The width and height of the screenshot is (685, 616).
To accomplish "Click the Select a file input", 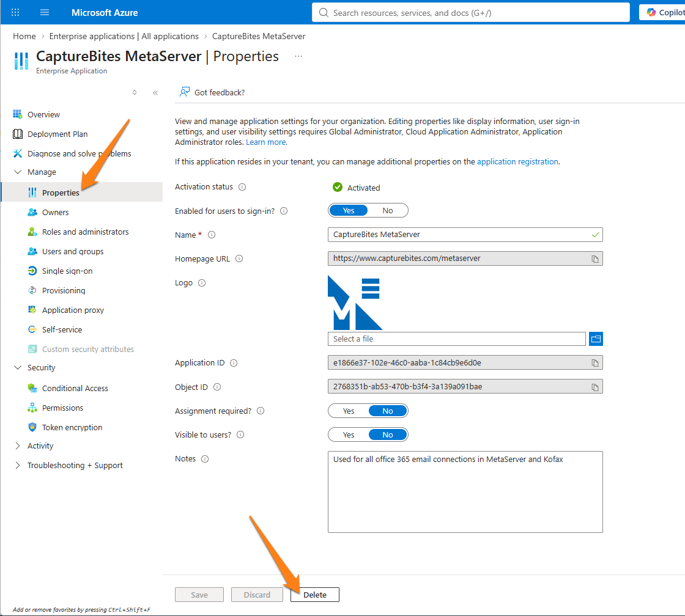I will 456,339.
